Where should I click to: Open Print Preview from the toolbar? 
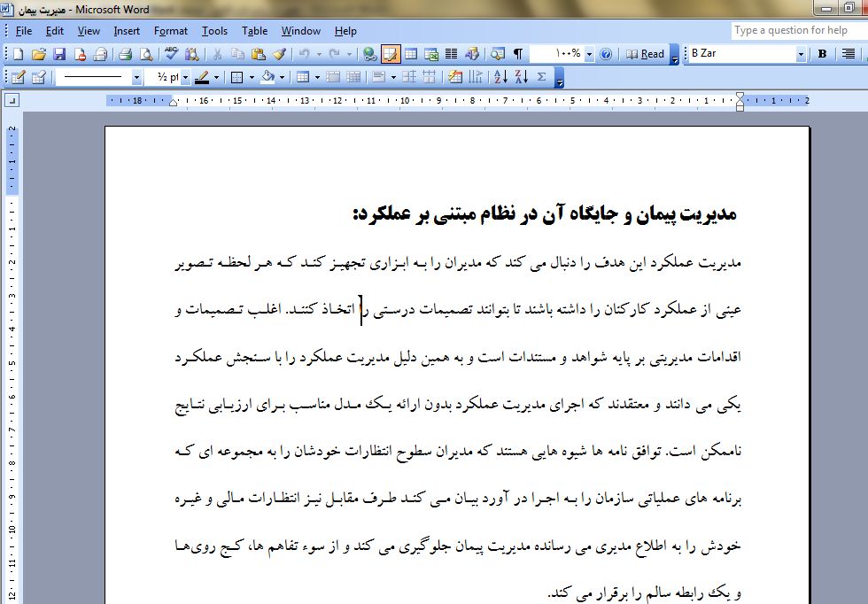(x=144, y=54)
